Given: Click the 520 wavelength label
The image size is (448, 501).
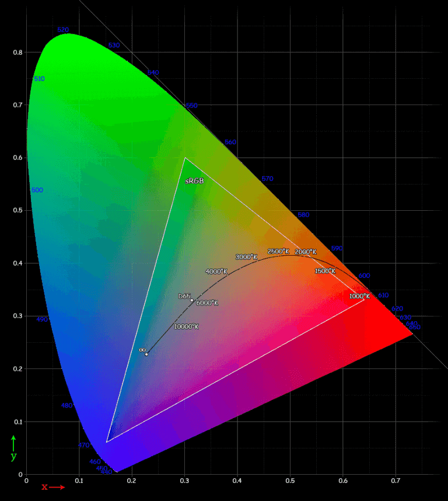Looking at the screenshot, I should click(x=63, y=30).
